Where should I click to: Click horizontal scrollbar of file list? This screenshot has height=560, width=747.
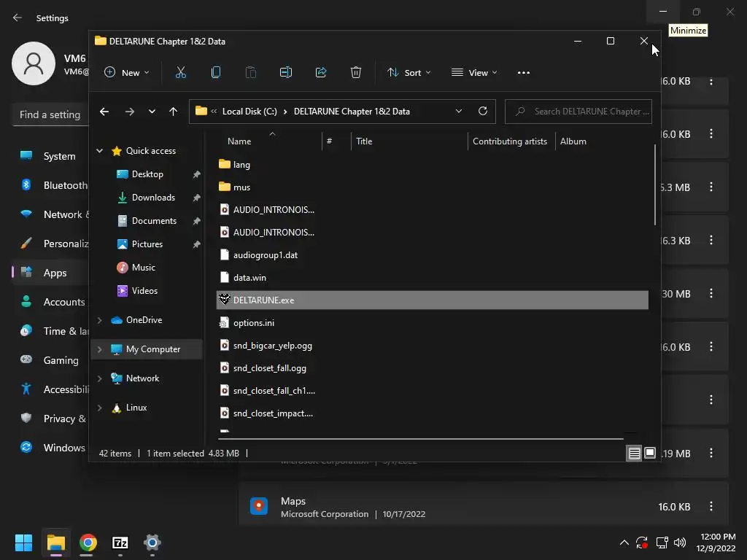pyautogui.click(x=421, y=438)
